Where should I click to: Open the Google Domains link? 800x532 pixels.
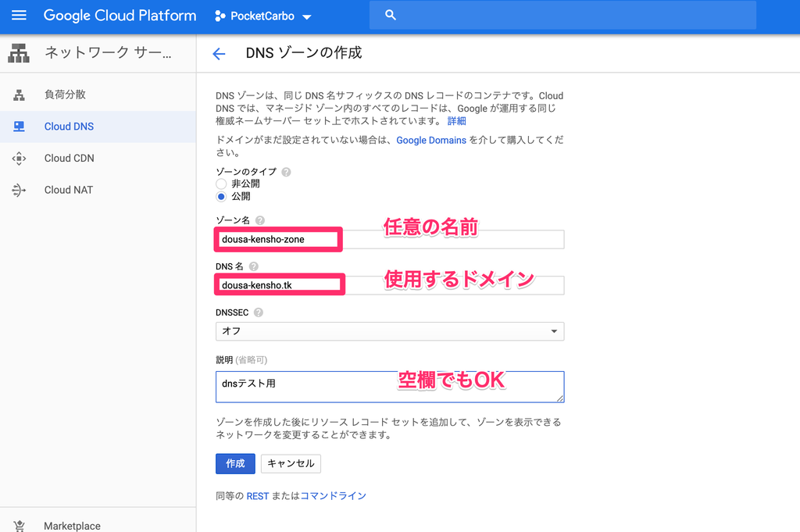click(431, 140)
